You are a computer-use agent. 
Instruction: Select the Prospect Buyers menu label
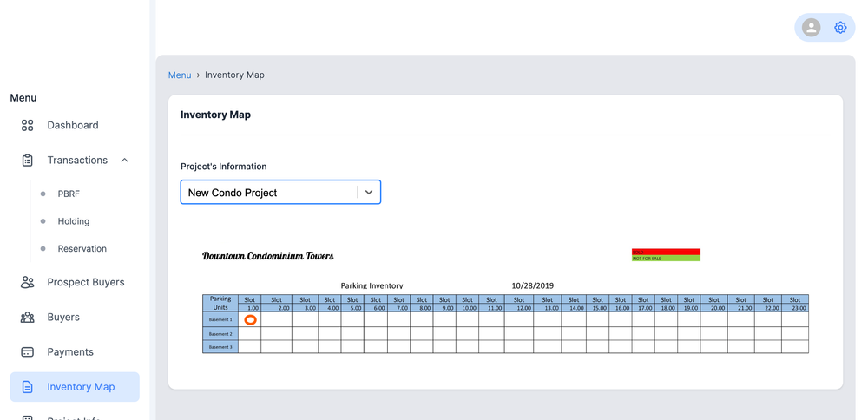[x=86, y=282]
